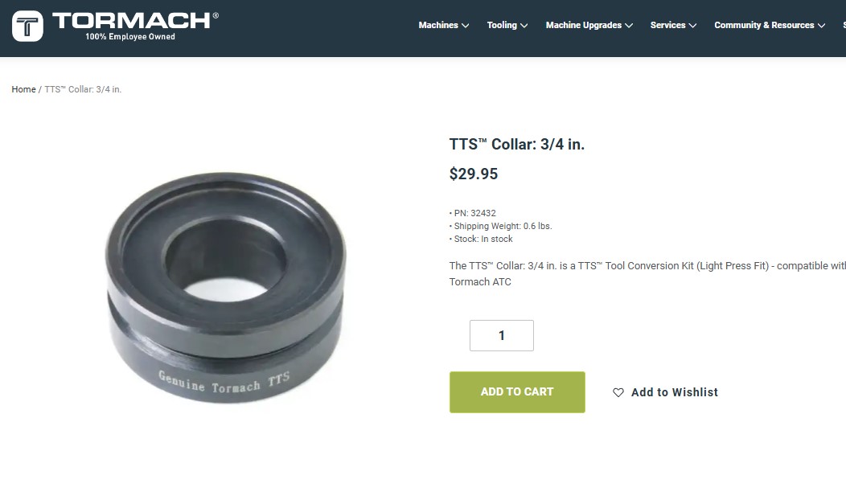Screen dimensions: 846x504
Task: Open the Machines dropdown chevron
Action: (x=465, y=26)
